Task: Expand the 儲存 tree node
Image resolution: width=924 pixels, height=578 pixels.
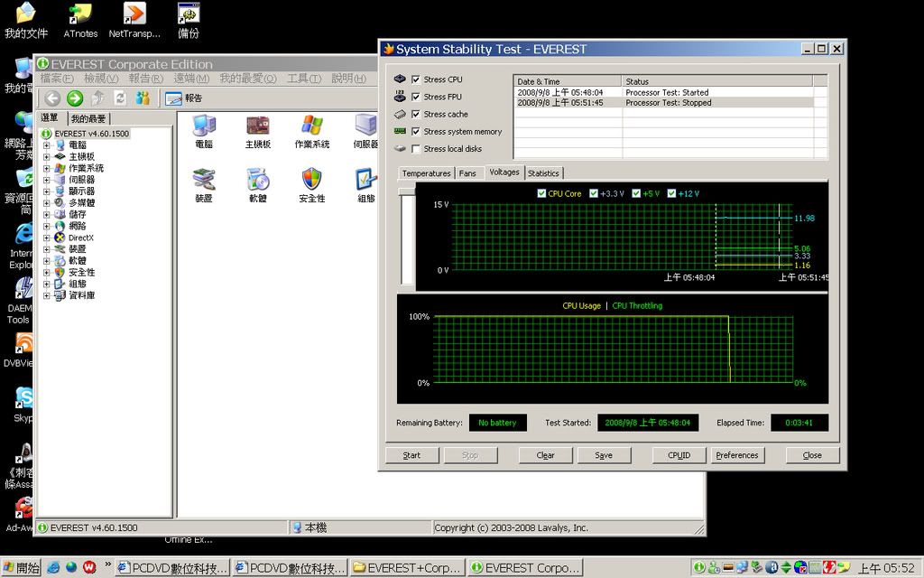Action: click(46, 214)
